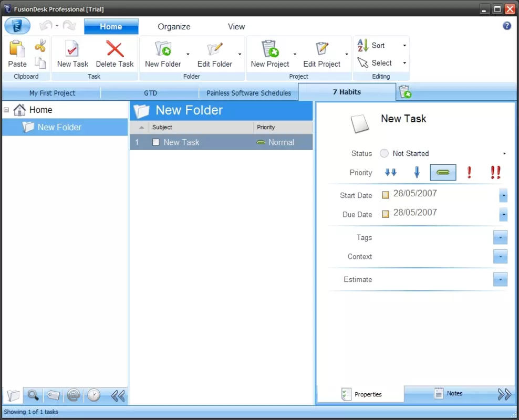Click the Not Started status circle
This screenshot has height=420, width=519.
384,153
